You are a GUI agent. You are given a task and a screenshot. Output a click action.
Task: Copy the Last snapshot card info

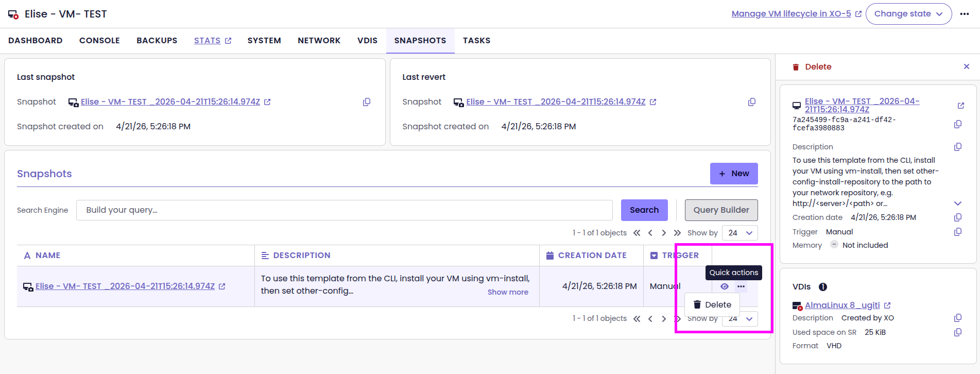(x=366, y=102)
